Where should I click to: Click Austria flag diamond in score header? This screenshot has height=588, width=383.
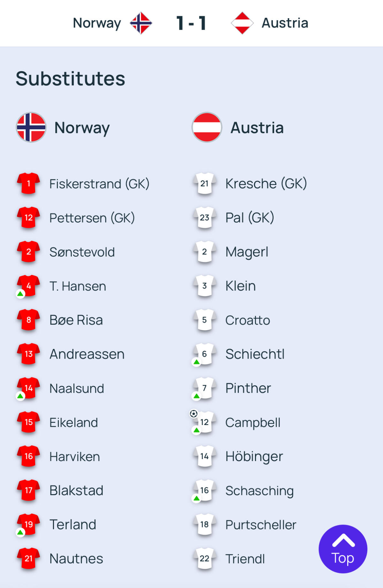click(x=242, y=23)
